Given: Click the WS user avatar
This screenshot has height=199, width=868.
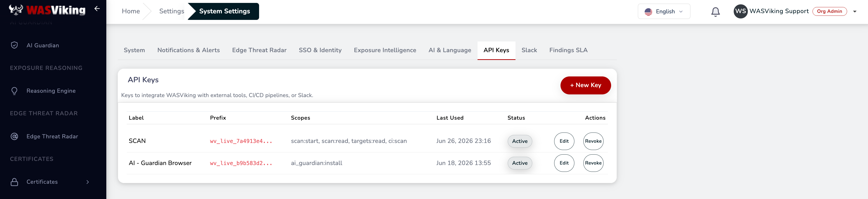Looking at the screenshot, I should [740, 11].
